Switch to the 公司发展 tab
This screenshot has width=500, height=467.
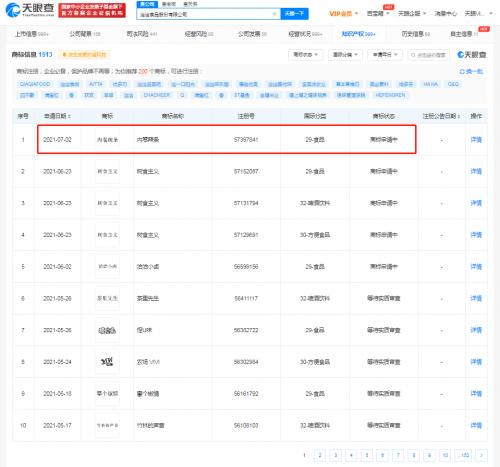pyautogui.click(x=252, y=34)
